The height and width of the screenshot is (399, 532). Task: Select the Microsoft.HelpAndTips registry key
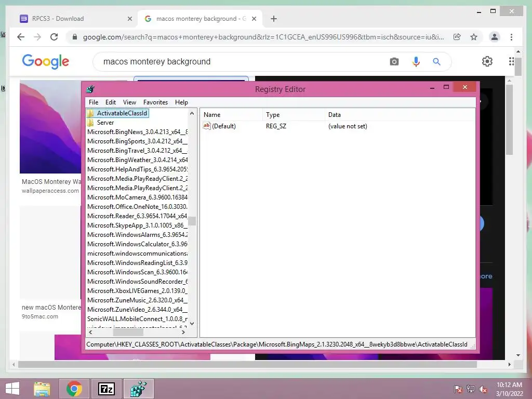click(x=137, y=169)
